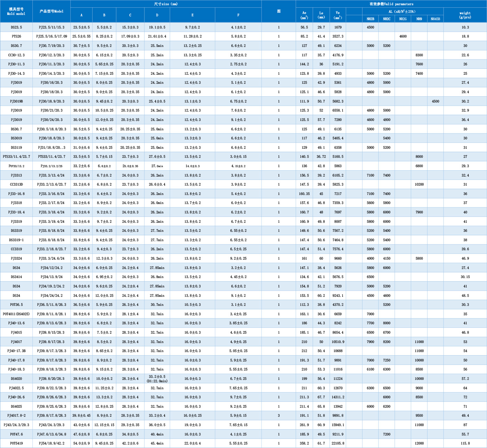Screen dimensions: 487x448
Task: Click the 产品型号Model column header
Action: (51, 11)
